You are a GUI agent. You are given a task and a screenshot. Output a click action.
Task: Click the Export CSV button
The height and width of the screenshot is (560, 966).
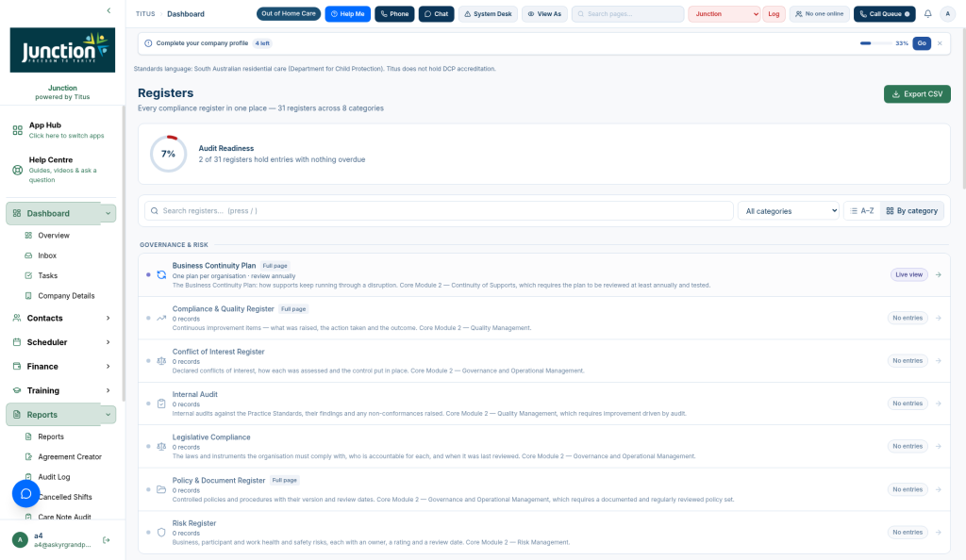pos(917,94)
